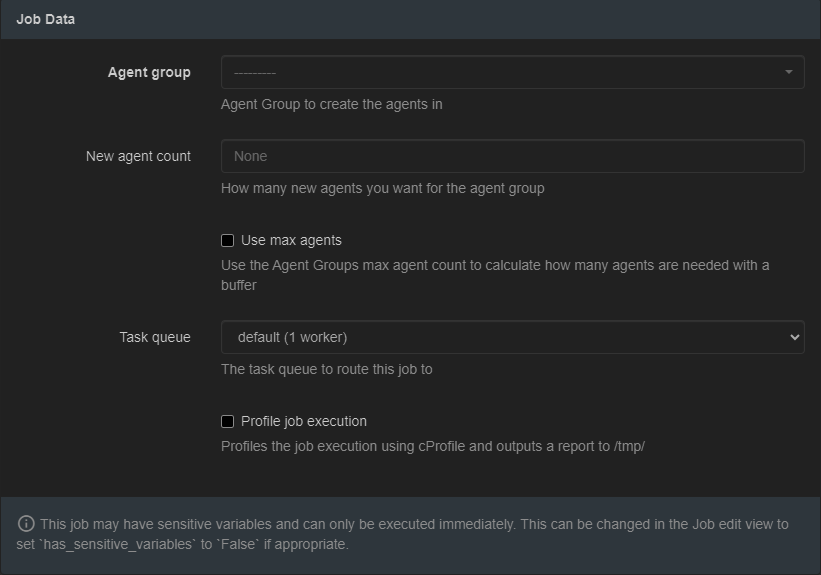
Task: Click the "Use max agents" label text
Action: pyautogui.click(x=291, y=240)
